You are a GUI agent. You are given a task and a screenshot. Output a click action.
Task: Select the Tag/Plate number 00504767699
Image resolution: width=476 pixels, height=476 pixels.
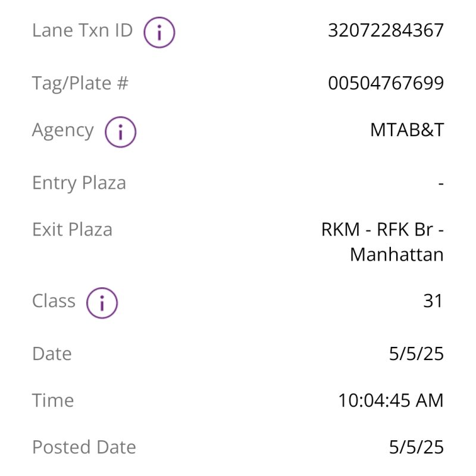(x=386, y=83)
